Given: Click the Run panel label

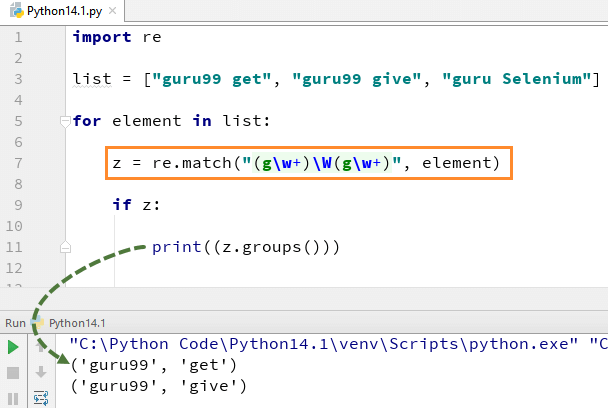Looking at the screenshot, I should click(x=15, y=323).
